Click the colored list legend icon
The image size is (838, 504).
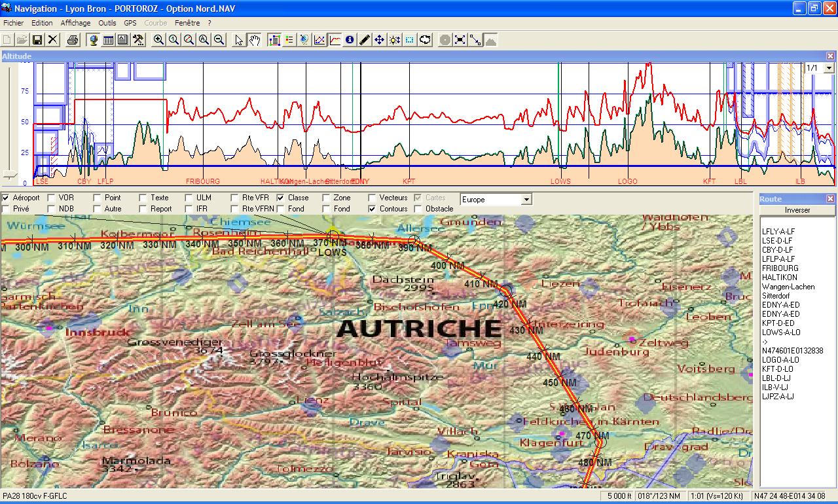pyautogui.click(x=289, y=40)
